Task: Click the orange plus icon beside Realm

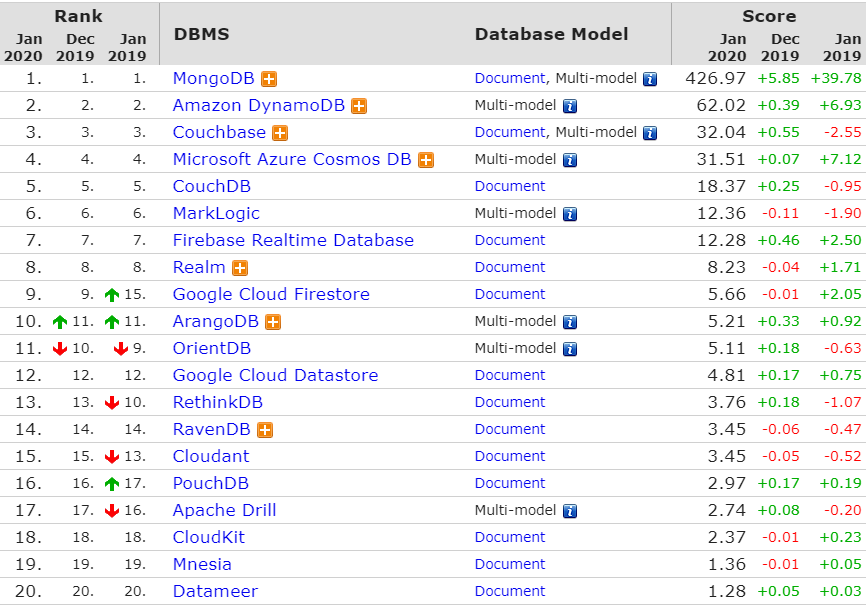Action: (240, 268)
